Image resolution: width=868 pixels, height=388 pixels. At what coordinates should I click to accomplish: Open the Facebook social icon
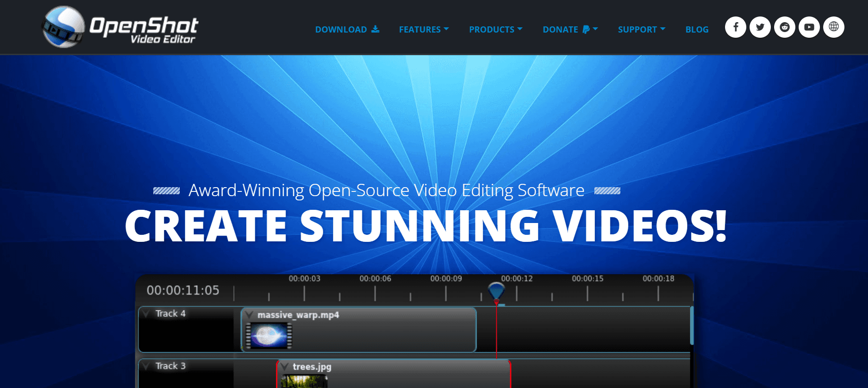coord(735,27)
